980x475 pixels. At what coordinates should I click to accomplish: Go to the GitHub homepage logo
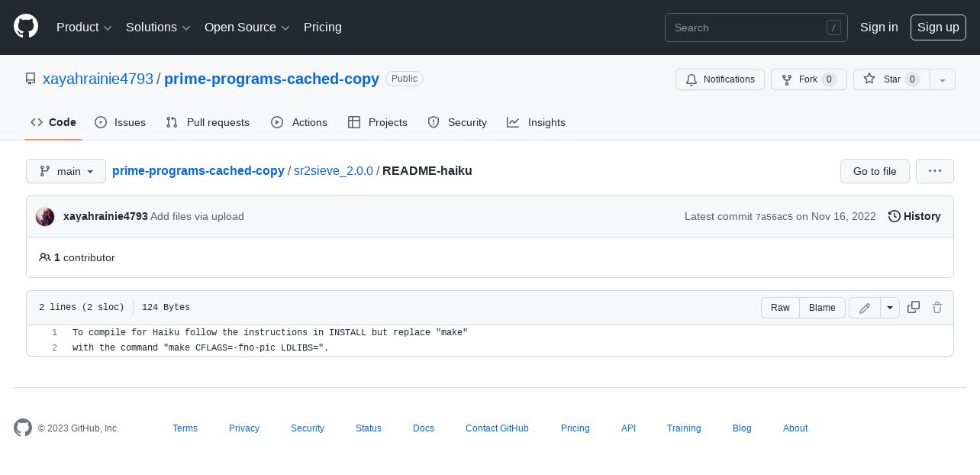[26, 27]
